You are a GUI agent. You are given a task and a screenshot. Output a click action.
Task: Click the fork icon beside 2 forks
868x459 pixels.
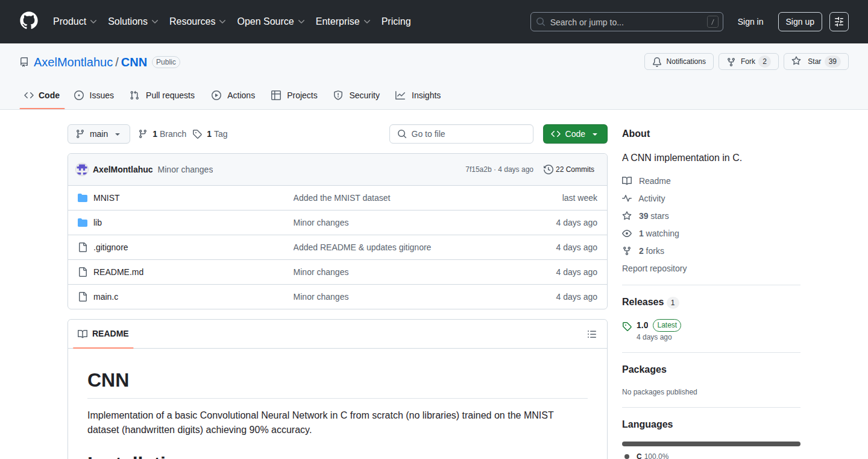point(627,251)
